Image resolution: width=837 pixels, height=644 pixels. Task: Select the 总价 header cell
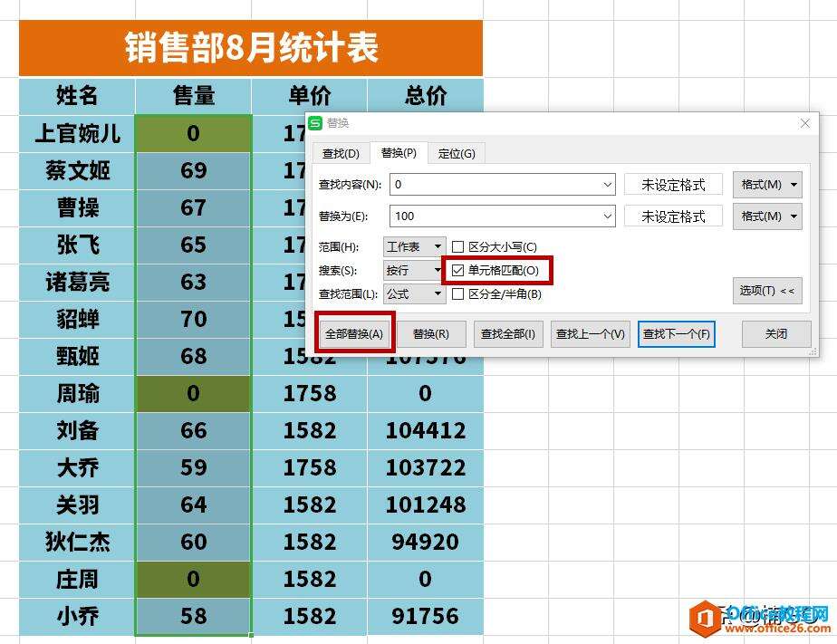click(426, 96)
